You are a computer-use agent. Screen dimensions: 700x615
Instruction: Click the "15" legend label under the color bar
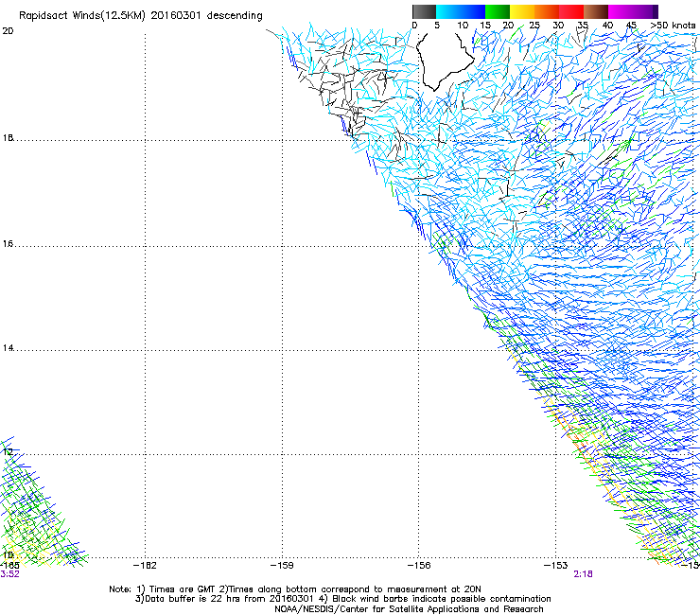click(485, 26)
